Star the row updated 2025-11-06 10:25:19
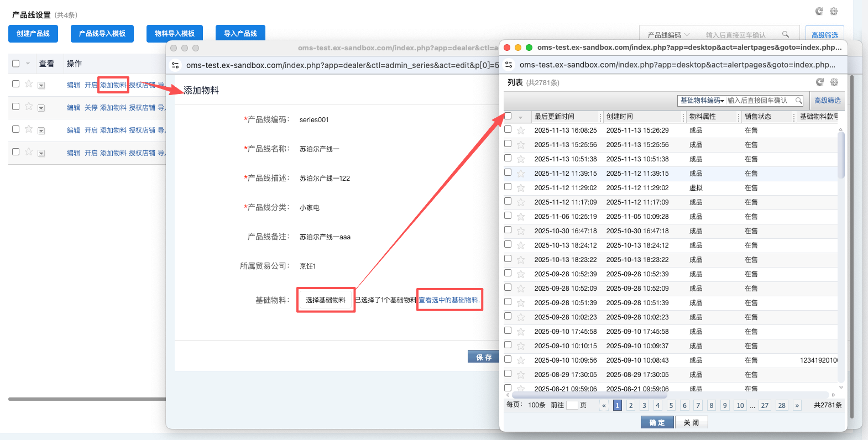 coord(521,217)
